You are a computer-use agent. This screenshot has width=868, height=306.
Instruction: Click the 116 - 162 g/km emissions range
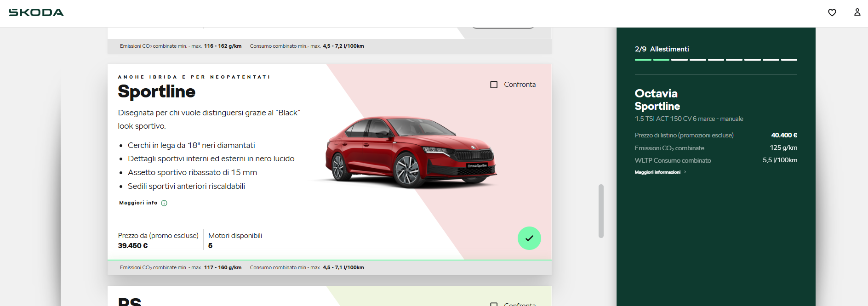point(223,46)
